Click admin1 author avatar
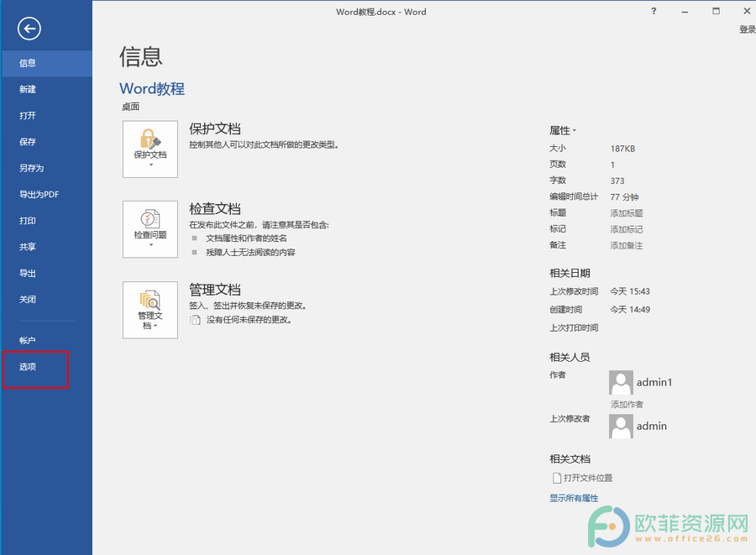This screenshot has width=756, height=555. pyautogui.click(x=621, y=383)
